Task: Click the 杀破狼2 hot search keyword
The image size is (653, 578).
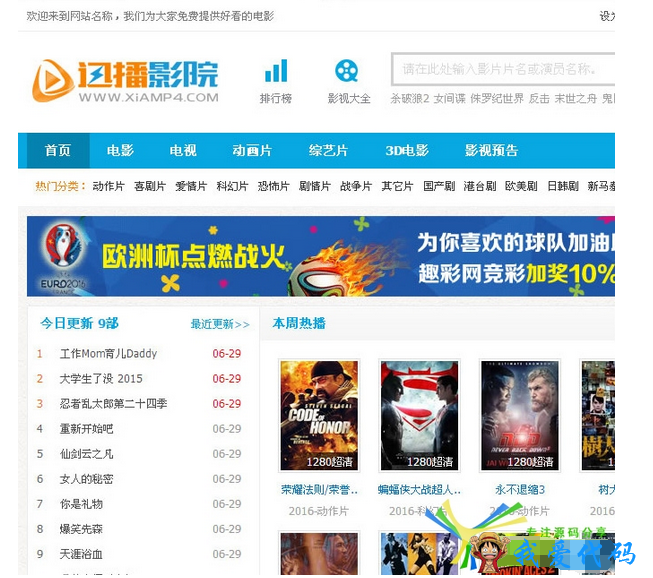Action: pos(409,99)
